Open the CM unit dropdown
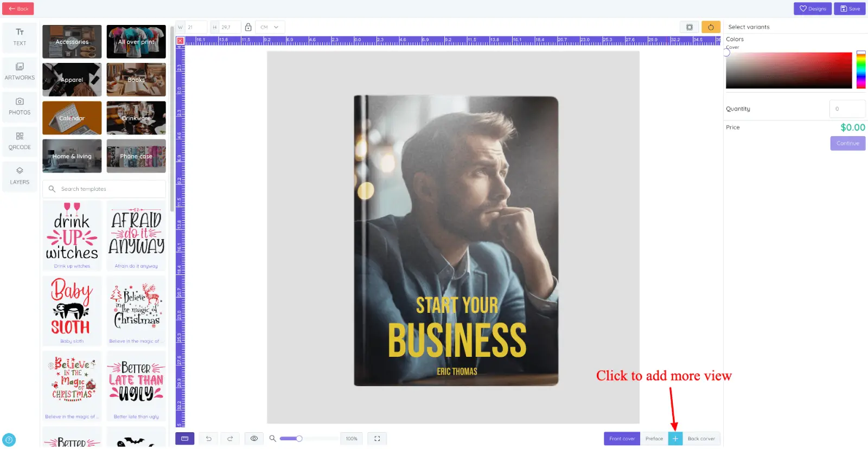The image size is (868, 449). tap(270, 27)
